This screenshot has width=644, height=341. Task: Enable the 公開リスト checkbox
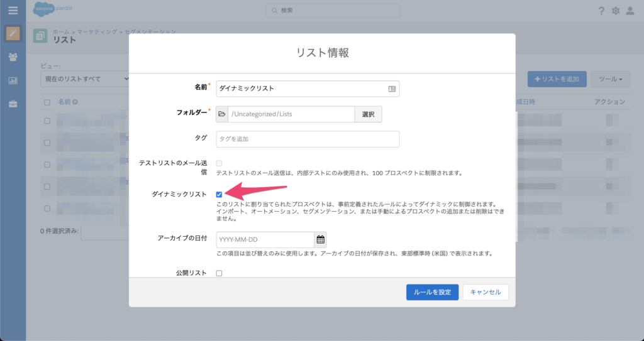click(x=219, y=273)
